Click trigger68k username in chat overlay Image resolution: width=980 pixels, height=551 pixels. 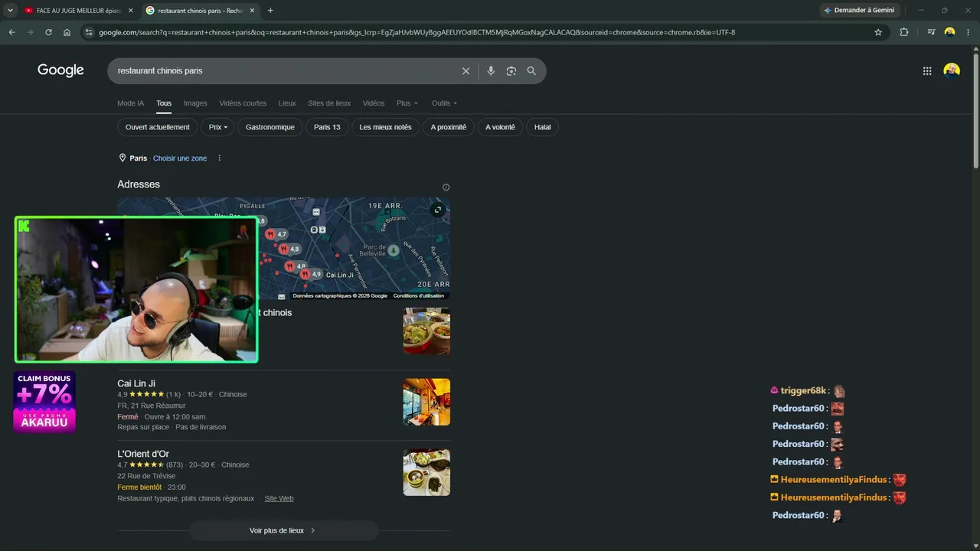(x=803, y=391)
